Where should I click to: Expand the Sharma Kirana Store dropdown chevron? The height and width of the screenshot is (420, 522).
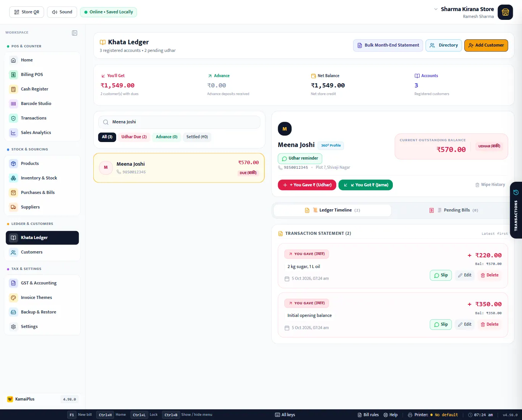436,9
